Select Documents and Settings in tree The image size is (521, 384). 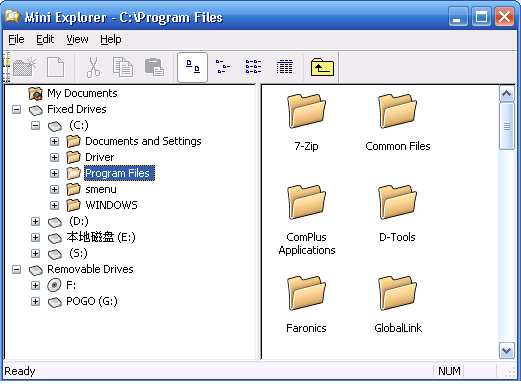click(x=143, y=141)
